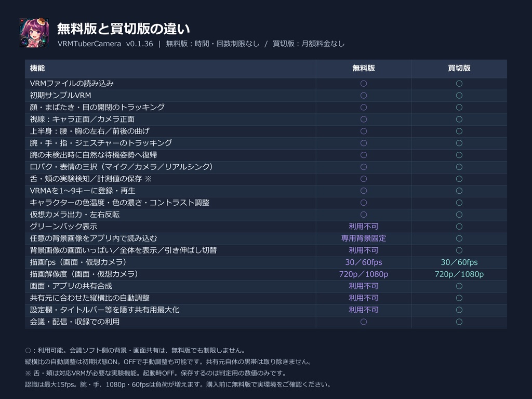Click キャラクターの色温度 row label
This screenshot has width=532, height=399.
point(119,203)
